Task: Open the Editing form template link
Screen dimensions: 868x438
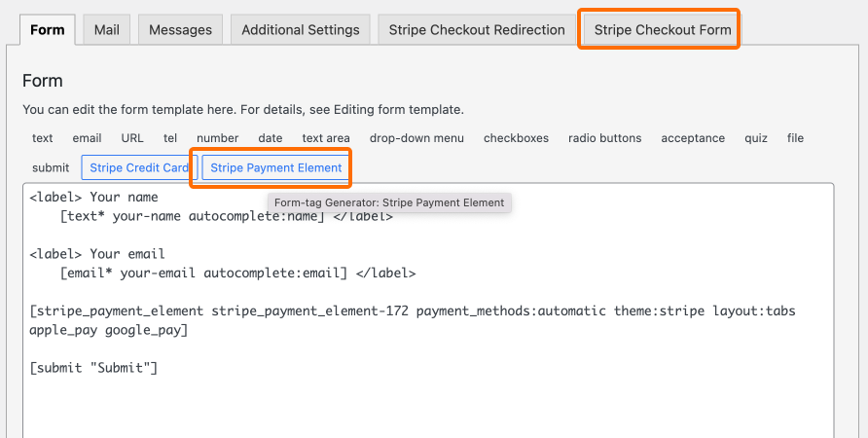Action: coord(398,110)
